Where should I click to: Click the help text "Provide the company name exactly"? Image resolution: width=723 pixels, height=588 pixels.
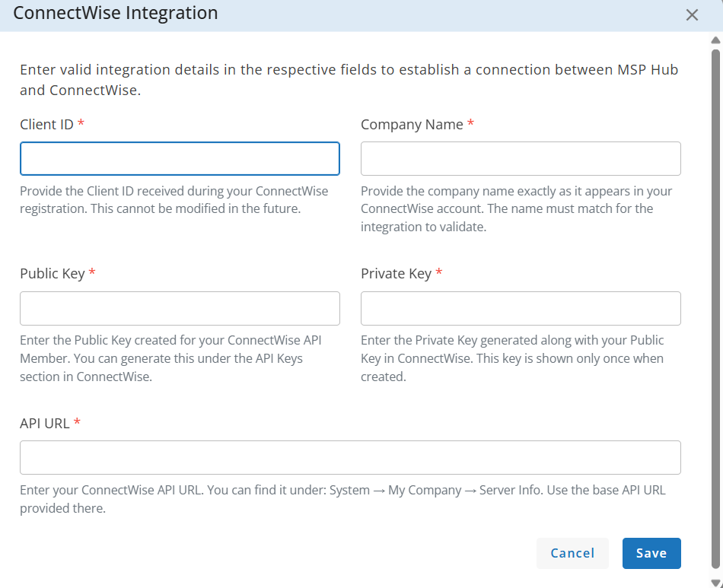pos(517,208)
